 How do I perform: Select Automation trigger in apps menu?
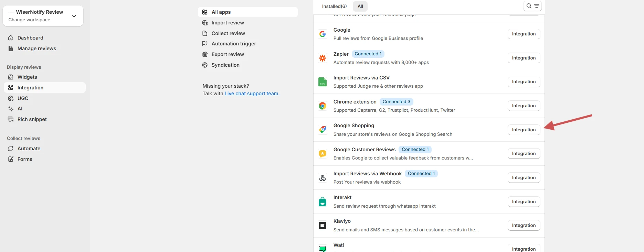pos(248,44)
